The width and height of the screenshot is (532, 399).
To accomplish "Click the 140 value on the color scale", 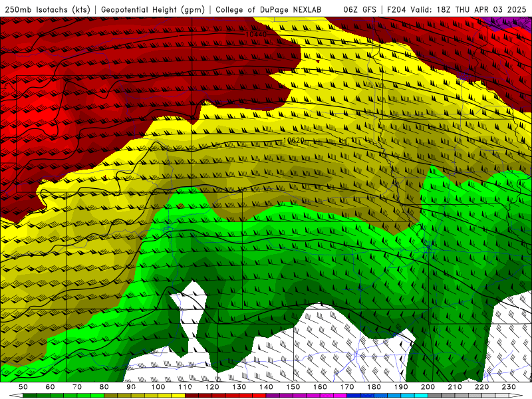I will 266,387.
